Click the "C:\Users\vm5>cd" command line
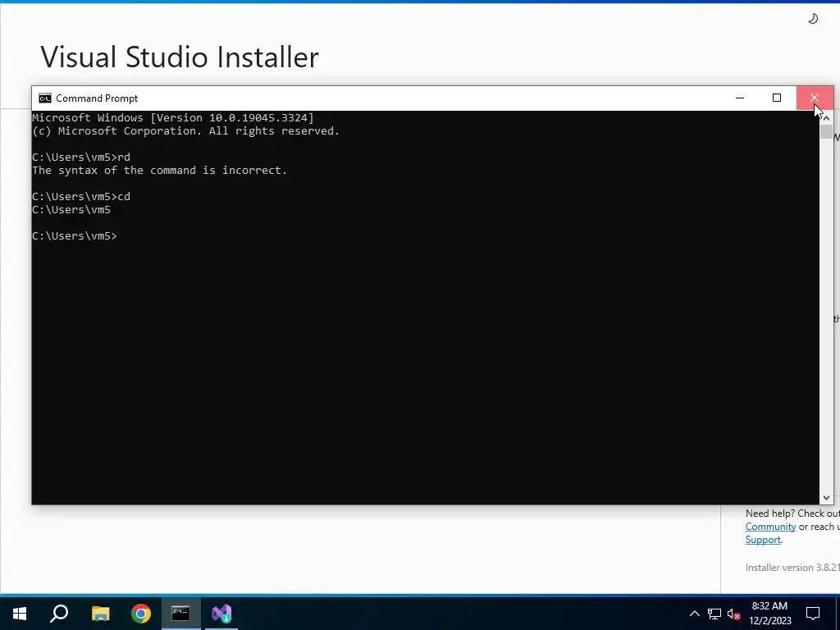Image resolution: width=840 pixels, height=630 pixels. 81,197
